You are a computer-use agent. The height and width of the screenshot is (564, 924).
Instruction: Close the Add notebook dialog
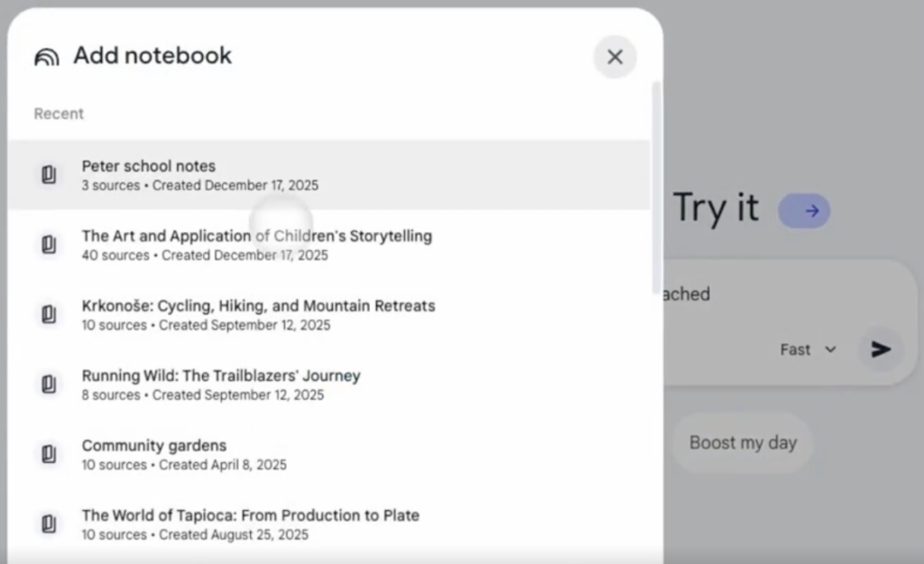[x=614, y=57]
